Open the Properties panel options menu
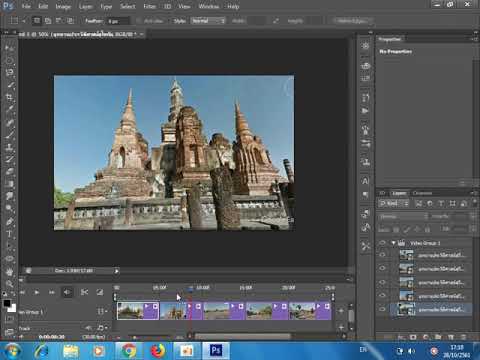Screen dimensions: 480x360 point(474,39)
